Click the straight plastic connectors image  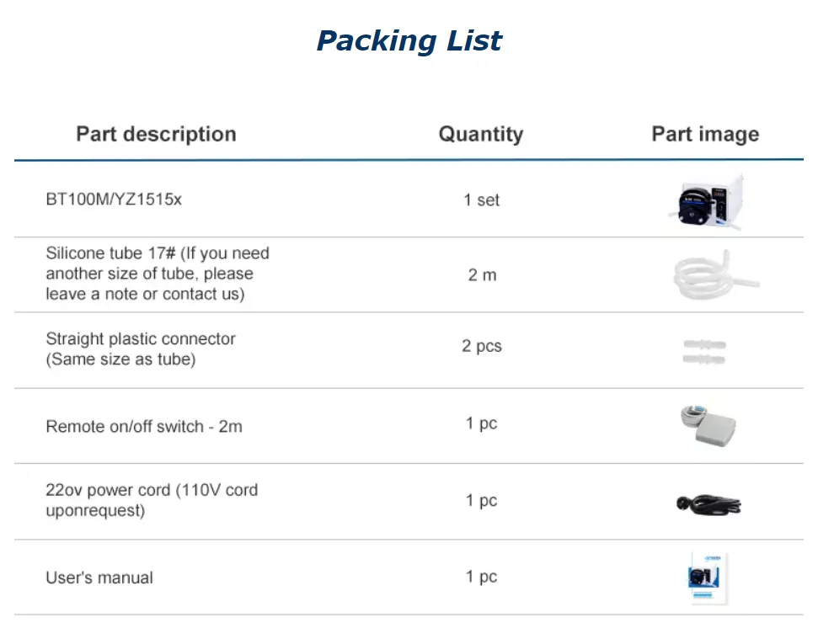click(x=705, y=352)
